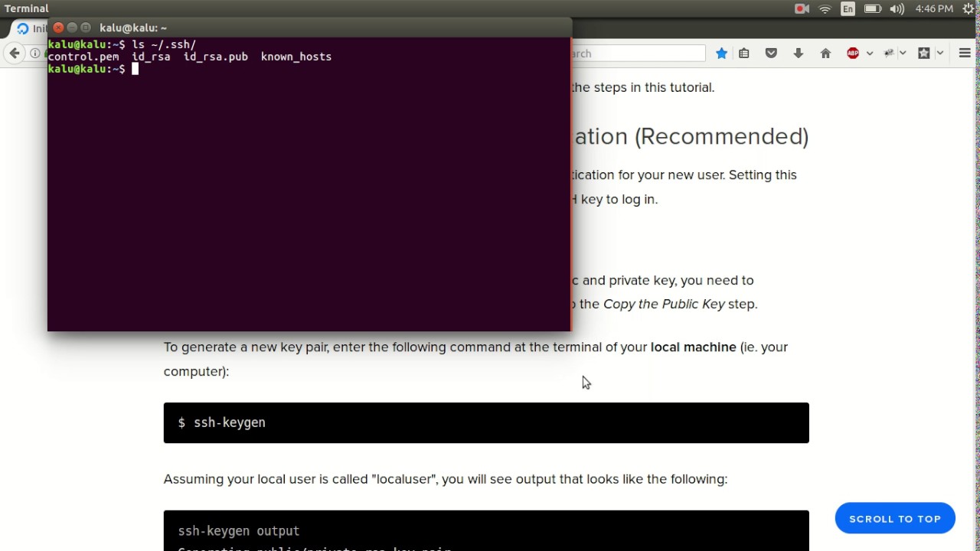Expand the spider extension dropdown arrow
Viewport: 980px width, 551px height.
pos(903,53)
